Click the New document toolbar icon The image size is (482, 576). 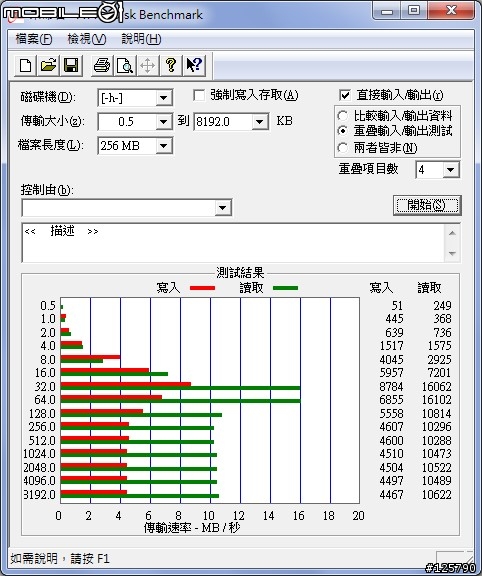pyautogui.click(x=25, y=66)
